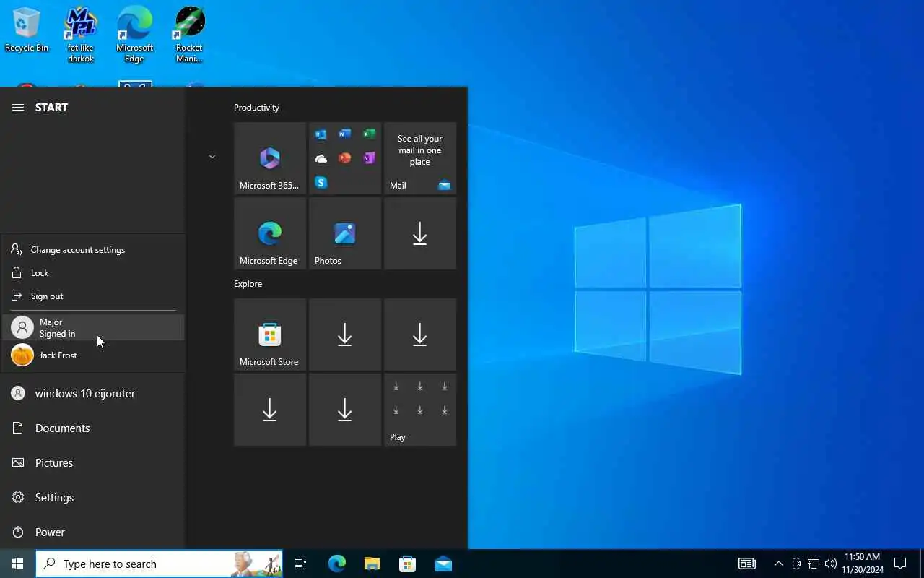924x578 pixels.
Task: Select the Major signed-in account entry
Action: pyautogui.click(x=92, y=327)
